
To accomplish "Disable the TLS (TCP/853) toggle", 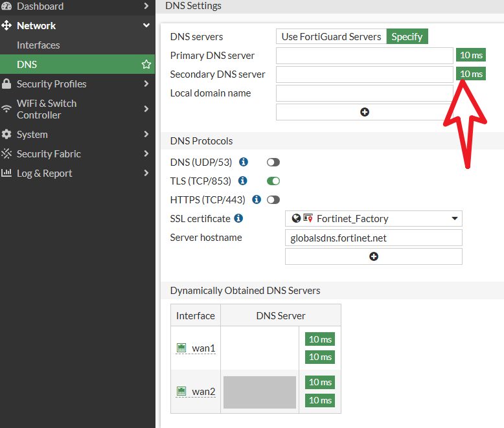I will pos(273,181).
